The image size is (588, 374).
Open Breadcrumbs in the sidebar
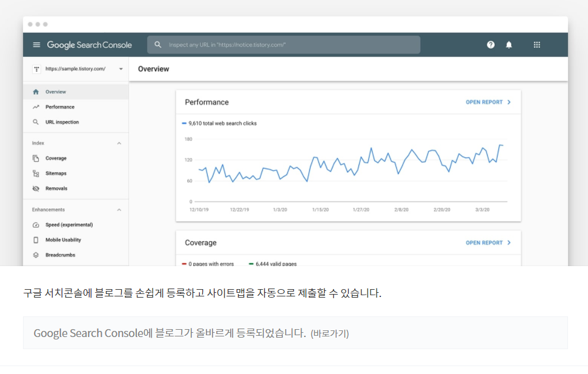tap(76, 255)
